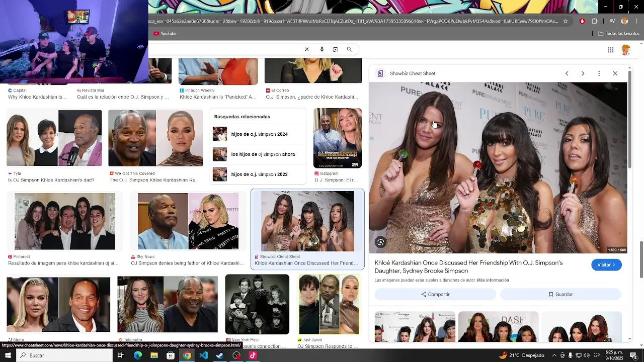This screenshot has height=362, width=644.
Task: Close the image preview panel
Action: (x=615, y=73)
